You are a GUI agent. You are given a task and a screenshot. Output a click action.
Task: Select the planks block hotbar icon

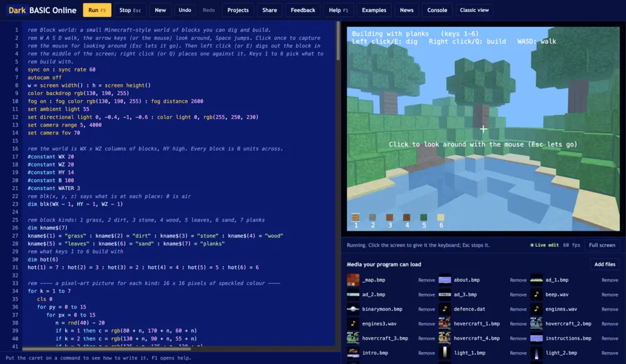coord(356,217)
